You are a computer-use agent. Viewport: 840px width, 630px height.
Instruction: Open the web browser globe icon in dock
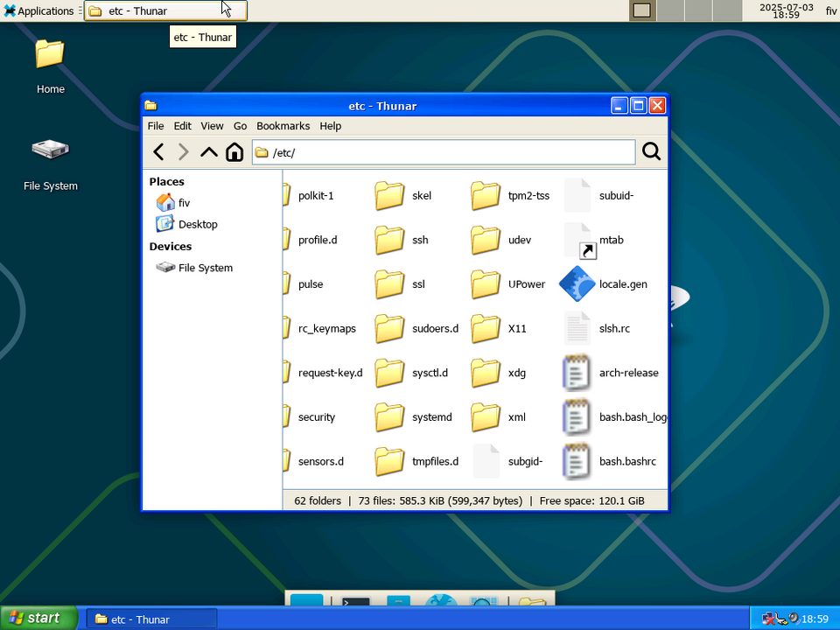pos(440,603)
